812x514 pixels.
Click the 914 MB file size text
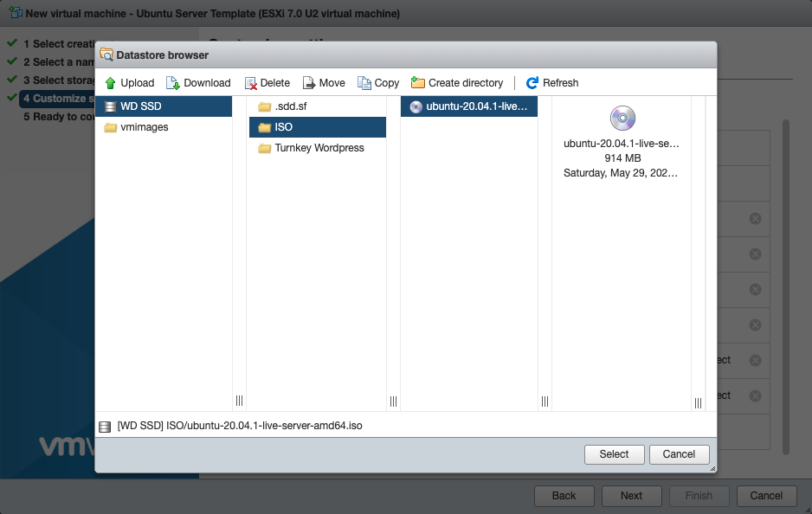[622, 157]
